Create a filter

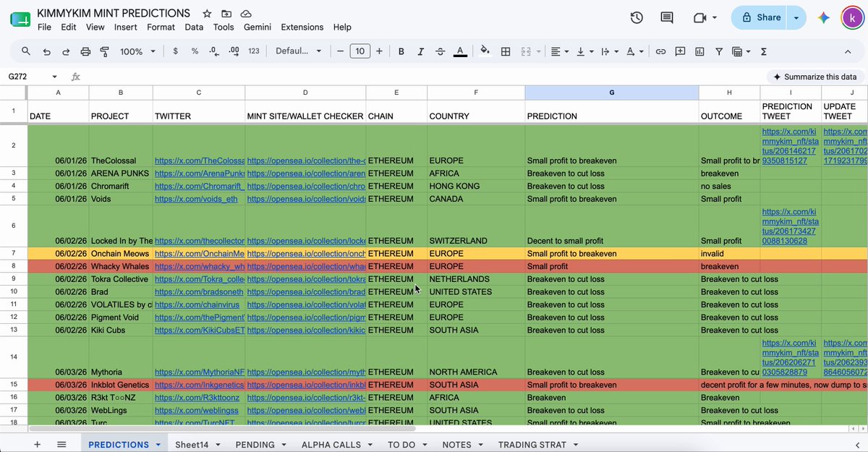pos(719,51)
